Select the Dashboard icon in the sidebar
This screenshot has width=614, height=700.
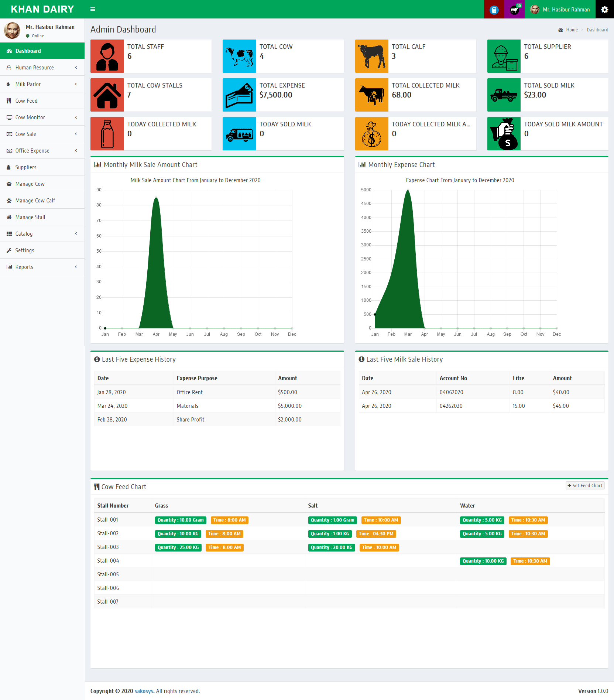click(8, 51)
